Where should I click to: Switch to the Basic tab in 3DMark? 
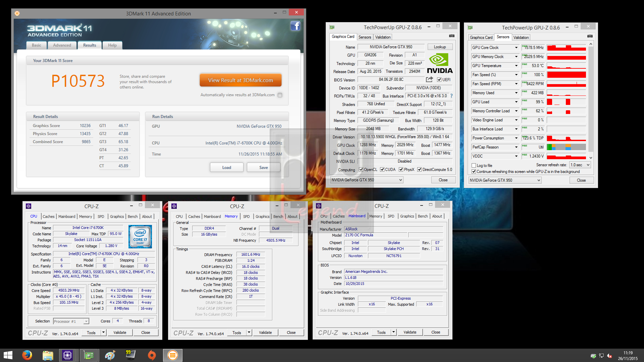tap(37, 45)
